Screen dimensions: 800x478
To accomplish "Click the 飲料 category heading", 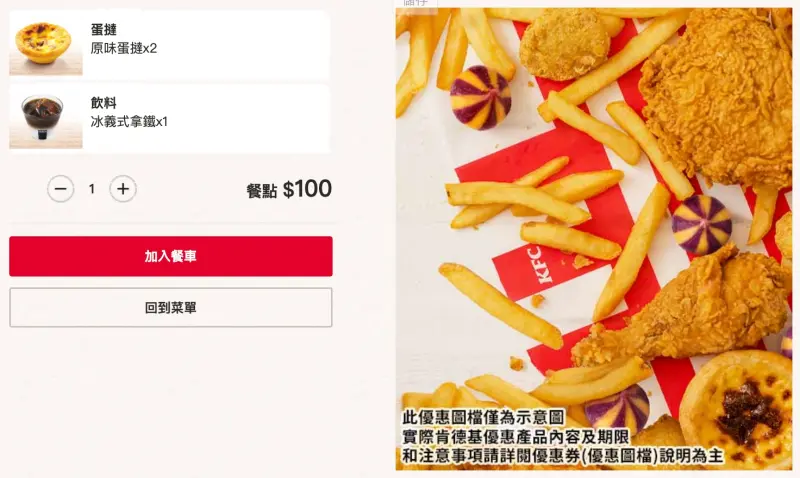I will (104, 103).
